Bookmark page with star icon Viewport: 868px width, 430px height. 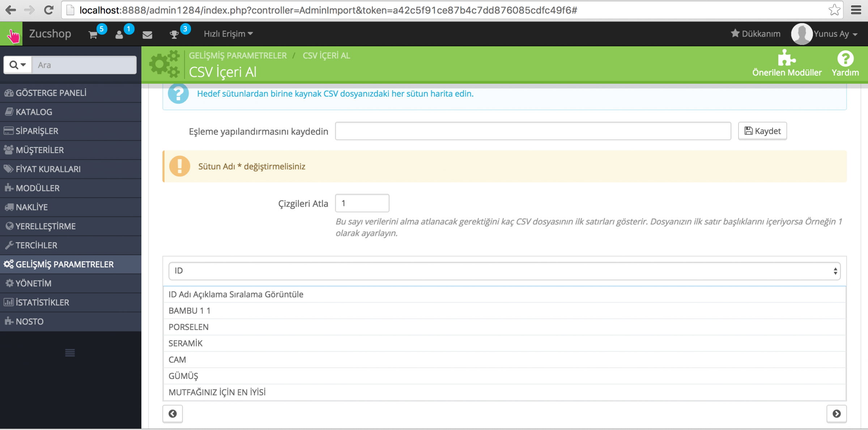[x=834, y=10]
